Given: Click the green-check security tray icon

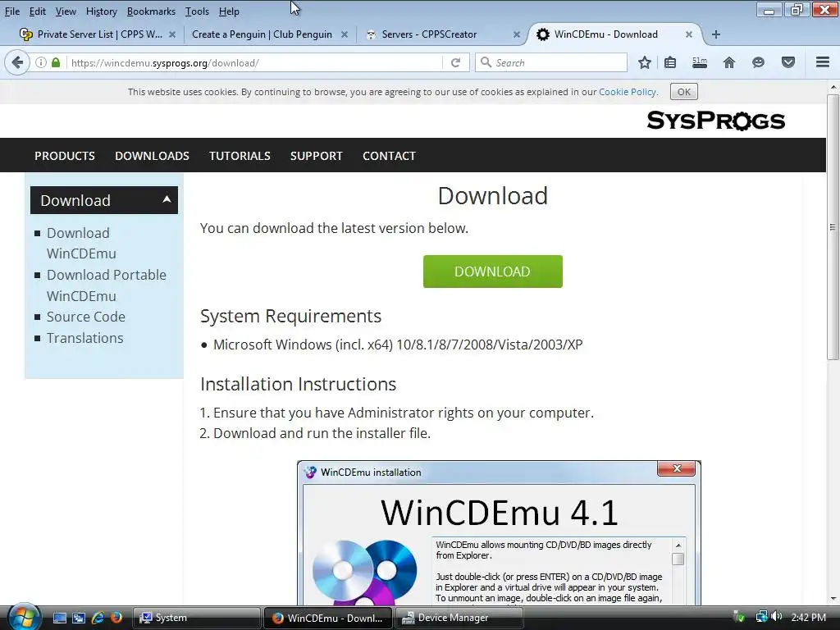Looking at the screenshot, I should [x=739, y=617].
